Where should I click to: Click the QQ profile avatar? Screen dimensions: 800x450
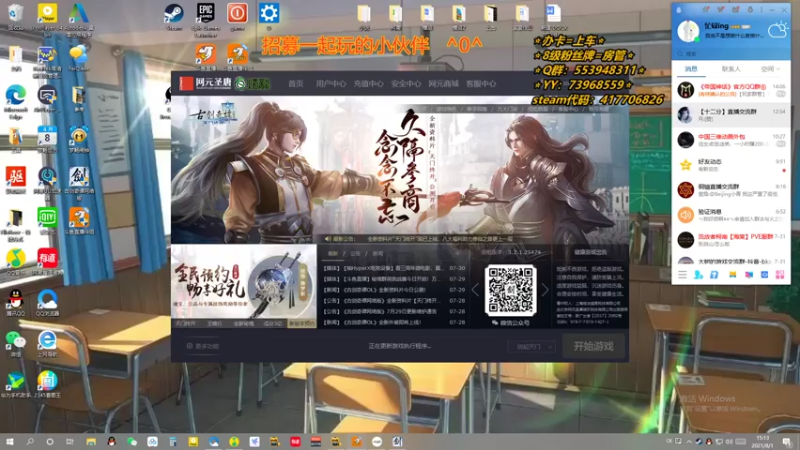point(688,31)
